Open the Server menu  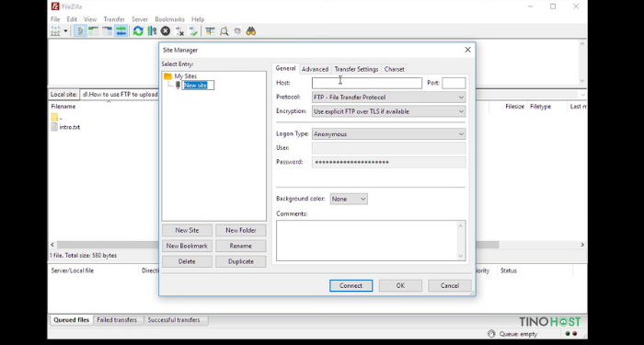click(x=140, y=19)
